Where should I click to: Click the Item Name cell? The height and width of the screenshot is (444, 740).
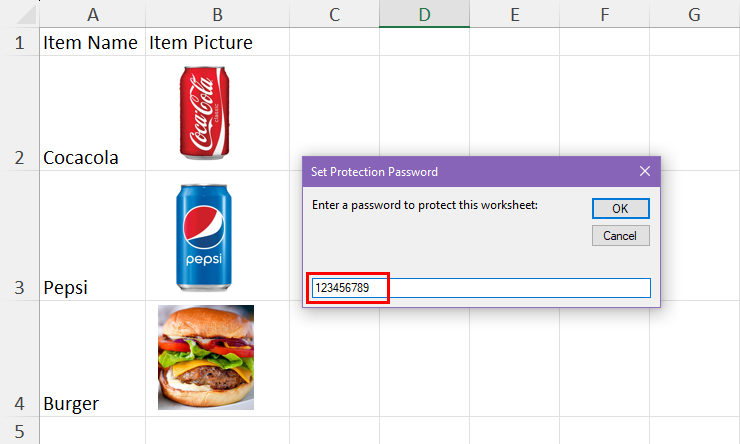click(92, 42)
